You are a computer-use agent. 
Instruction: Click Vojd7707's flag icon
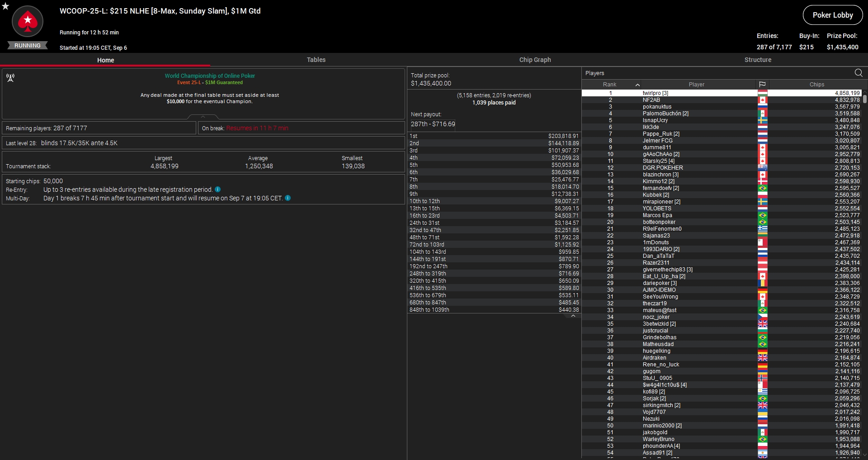coord(763,412)
